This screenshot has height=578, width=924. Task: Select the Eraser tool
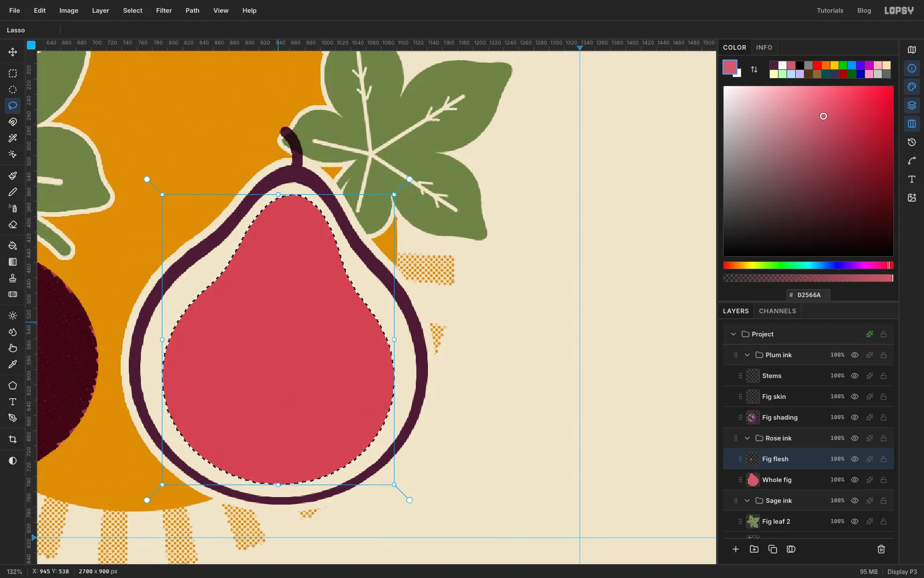click(13, 224)
